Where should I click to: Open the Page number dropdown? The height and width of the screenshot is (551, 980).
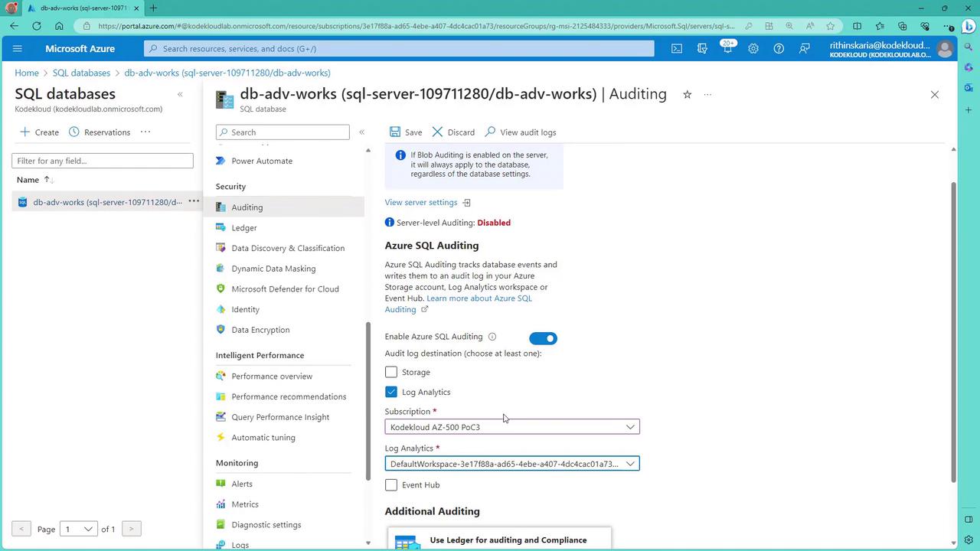tap(80, 530)
